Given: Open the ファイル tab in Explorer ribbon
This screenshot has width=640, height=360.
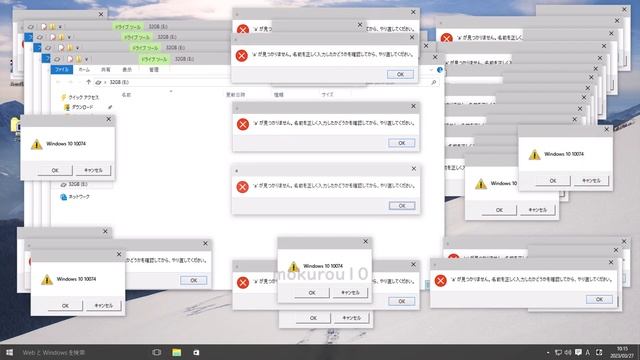Looking at the screenshot, I should tap(62, 70).
